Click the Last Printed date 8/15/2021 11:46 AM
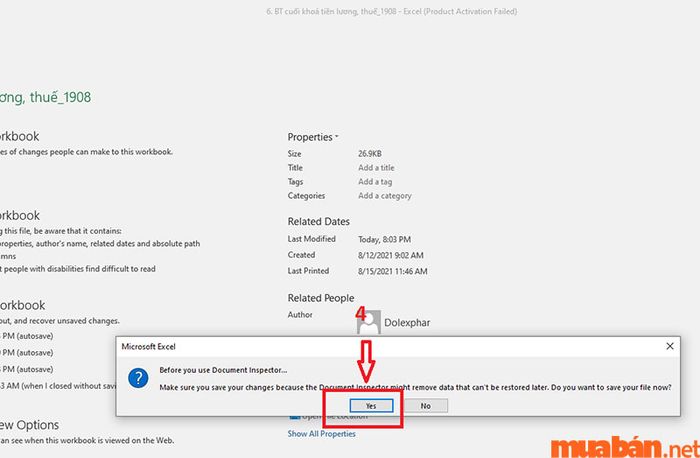The width and height of the screenshot is (700, 458). [392, 271]
